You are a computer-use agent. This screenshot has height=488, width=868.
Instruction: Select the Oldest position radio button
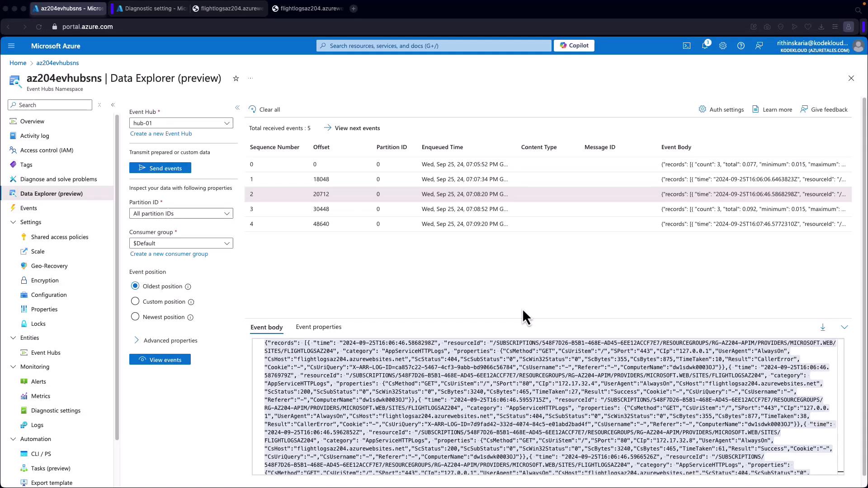pos(135,286)
